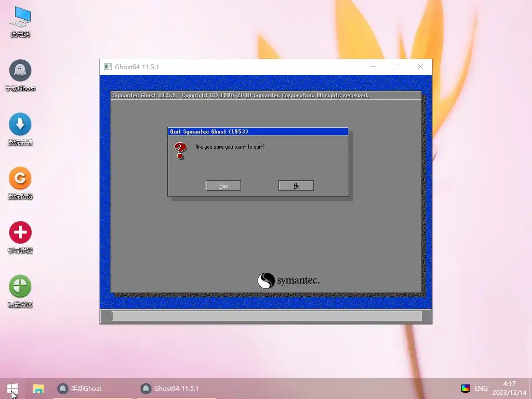Confirm quit with the Yes button
532x399 pixels.
(223, 185)
